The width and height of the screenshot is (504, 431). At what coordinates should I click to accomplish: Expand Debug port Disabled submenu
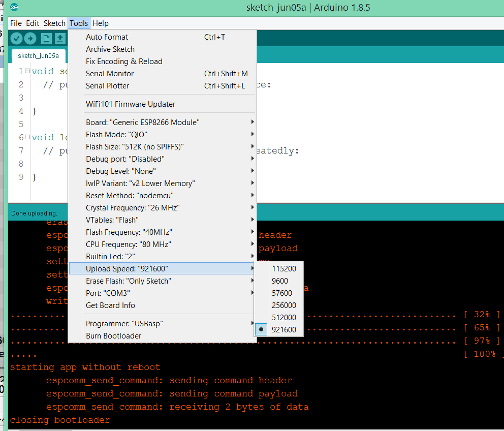(162, 159)
